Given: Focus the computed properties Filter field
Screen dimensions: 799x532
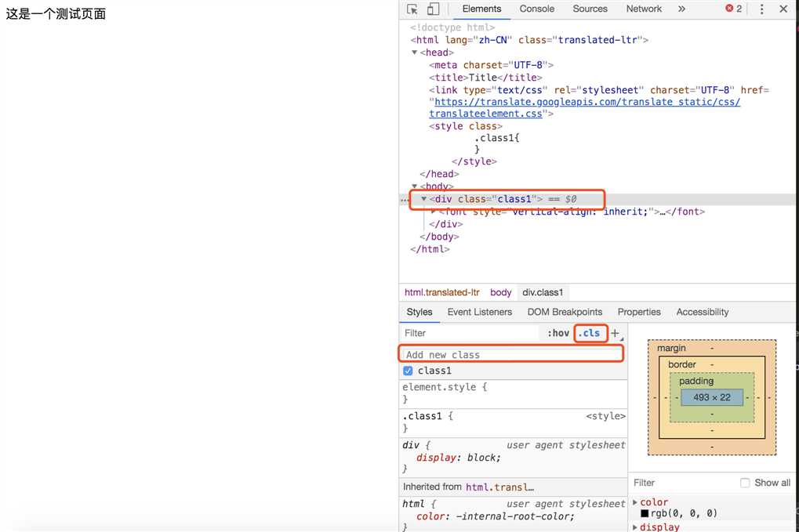Looking at the screenshot, I should (684, 483).
